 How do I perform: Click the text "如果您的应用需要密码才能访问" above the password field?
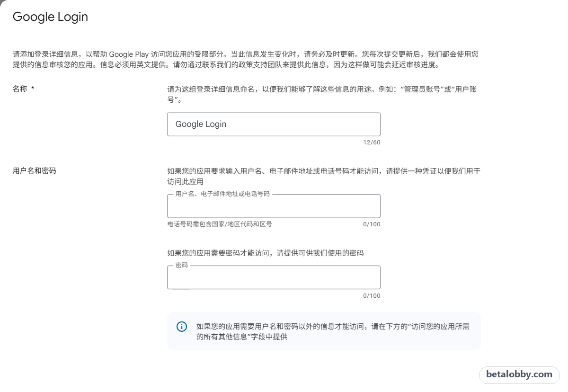[266, 253]
